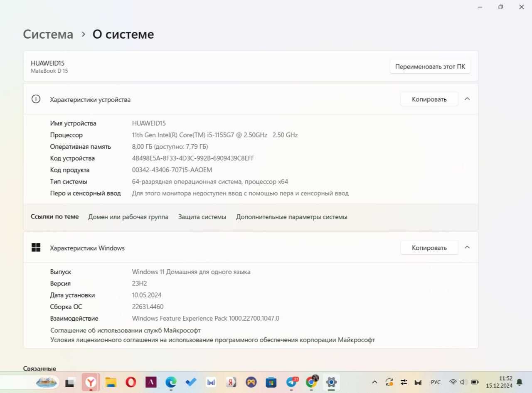Screen dimensions: 532x393
Task: Open Wi-Fi network settings in tray
Action: pos(453,382)
